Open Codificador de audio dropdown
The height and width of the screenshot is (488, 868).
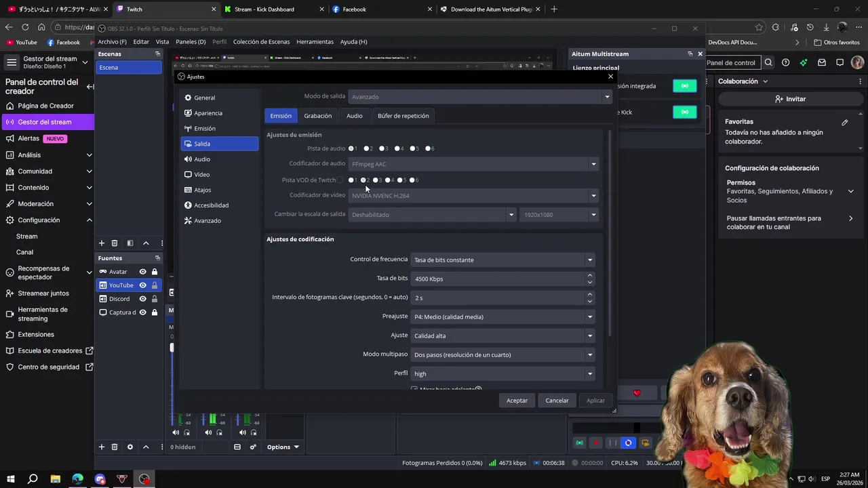[x=473, y=164]
